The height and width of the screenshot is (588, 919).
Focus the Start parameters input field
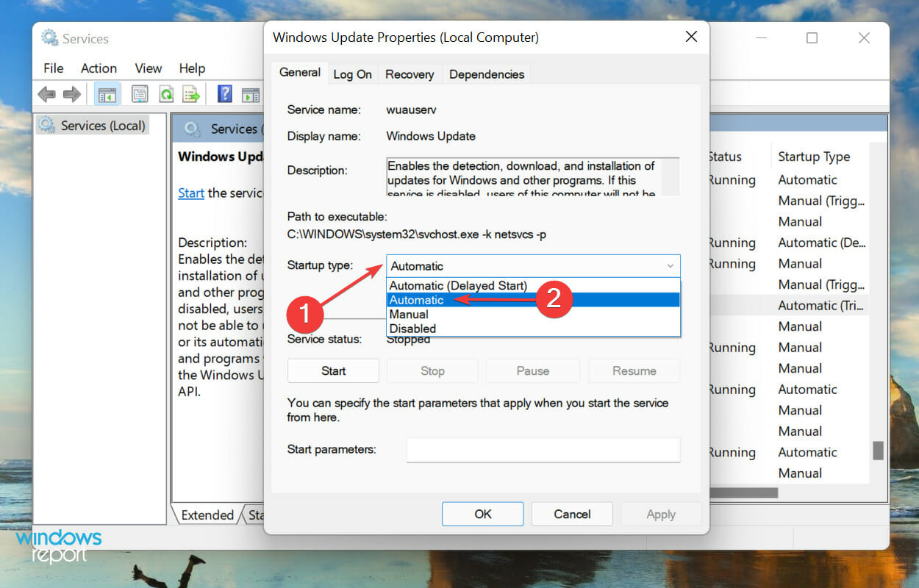543,450
